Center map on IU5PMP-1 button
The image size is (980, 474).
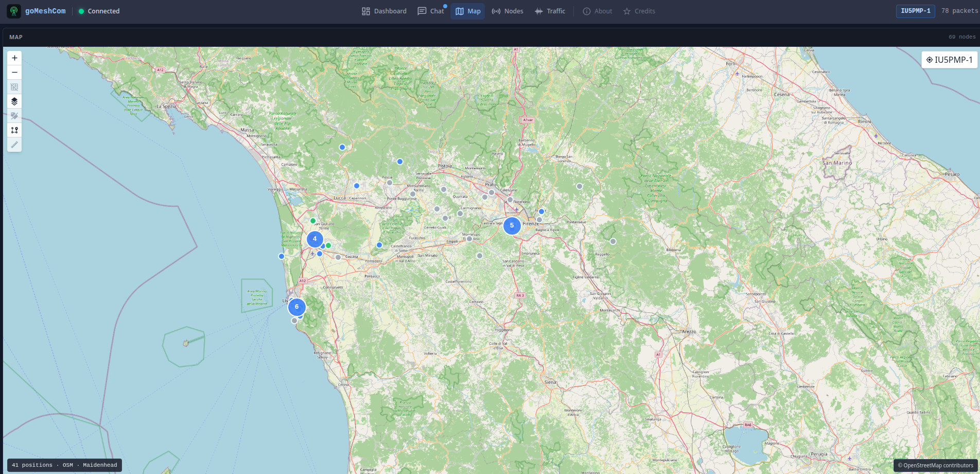tap(949, 60)
